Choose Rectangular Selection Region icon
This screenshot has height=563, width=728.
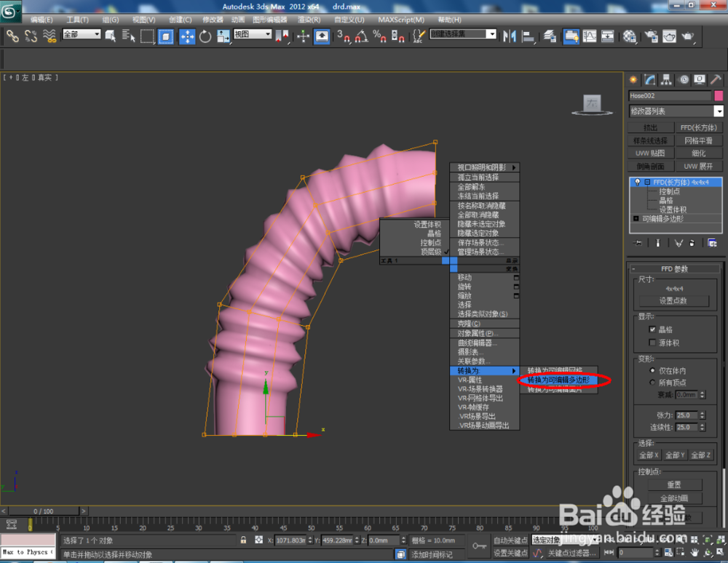(x=147, y=36)
